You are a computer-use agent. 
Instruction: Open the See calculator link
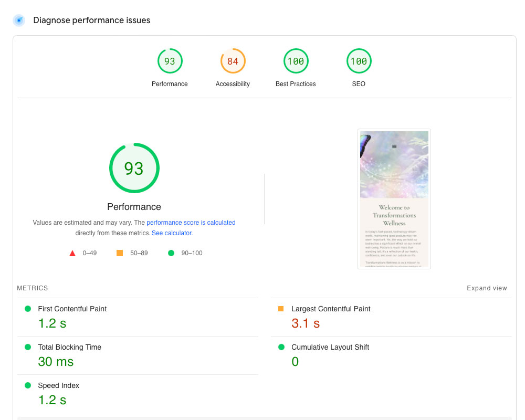[172, 233]
